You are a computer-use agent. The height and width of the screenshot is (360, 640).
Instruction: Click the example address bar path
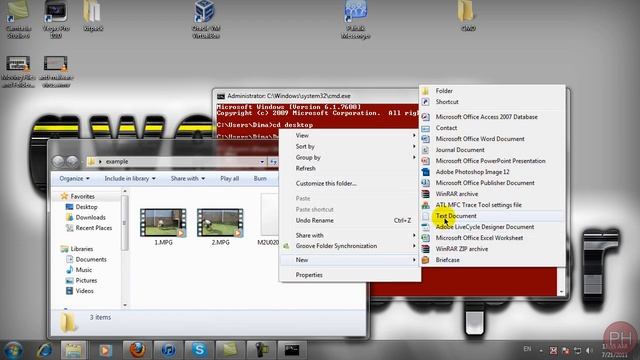pyautogui.click(x=117, y=162)
